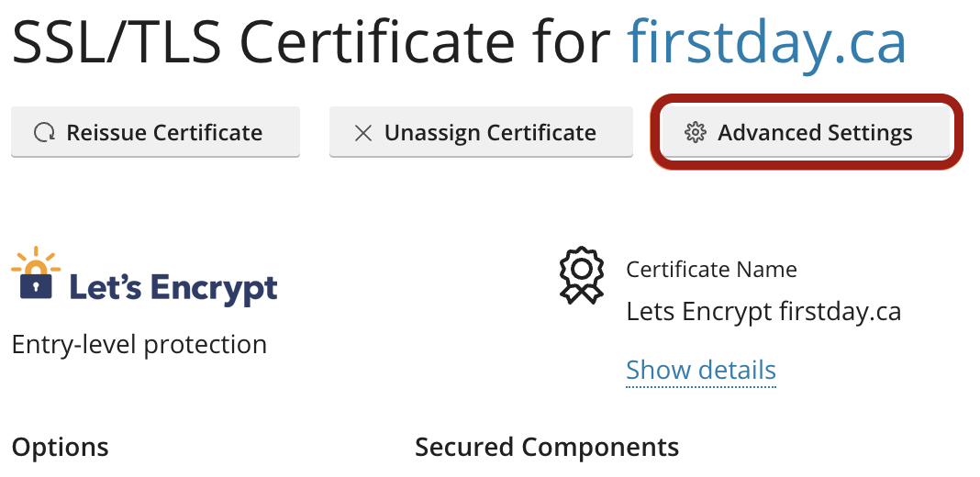Choose the Unassign Certificate button label
980x477 pixels.
(490, 132)
